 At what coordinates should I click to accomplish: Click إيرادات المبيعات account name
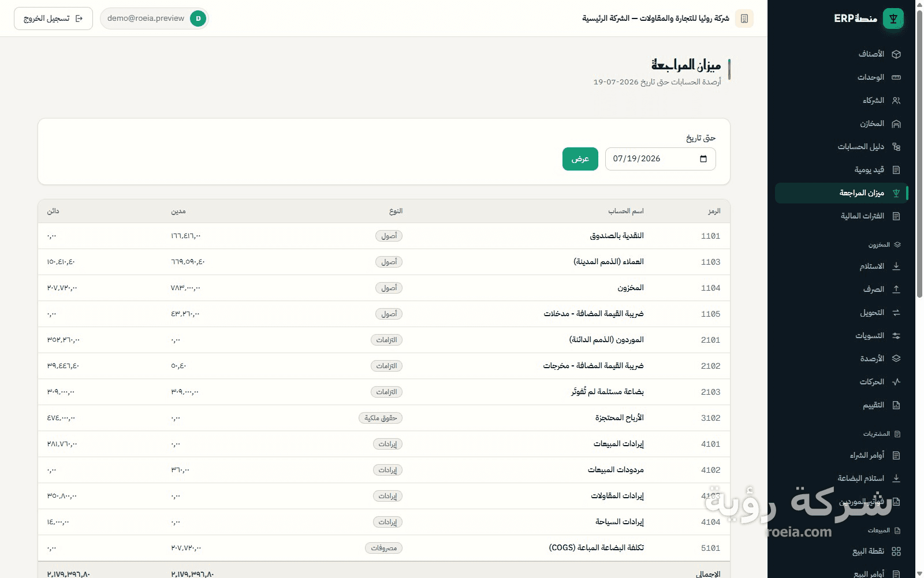pos(619,444)
